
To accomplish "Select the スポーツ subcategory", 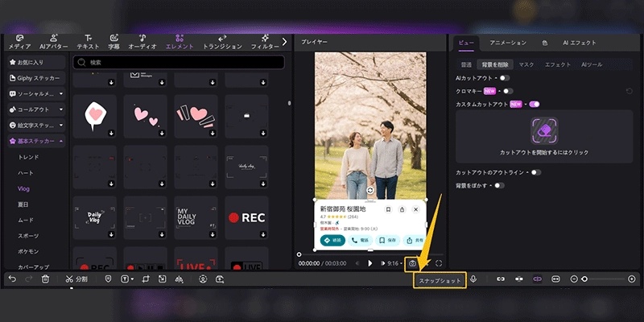I will click(x=28, y=236).
